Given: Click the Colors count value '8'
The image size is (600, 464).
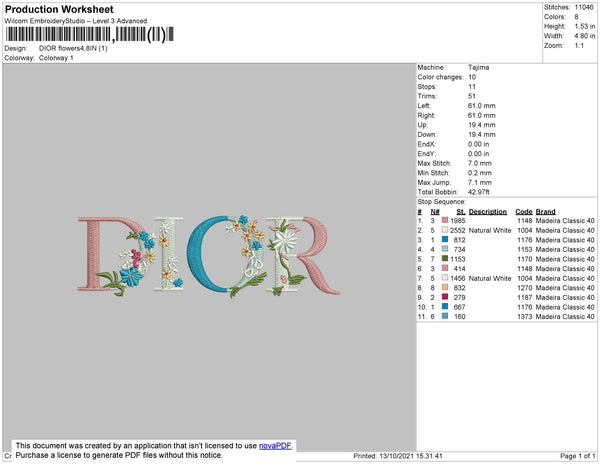Looking at the screenshot, I should (576, 17).
